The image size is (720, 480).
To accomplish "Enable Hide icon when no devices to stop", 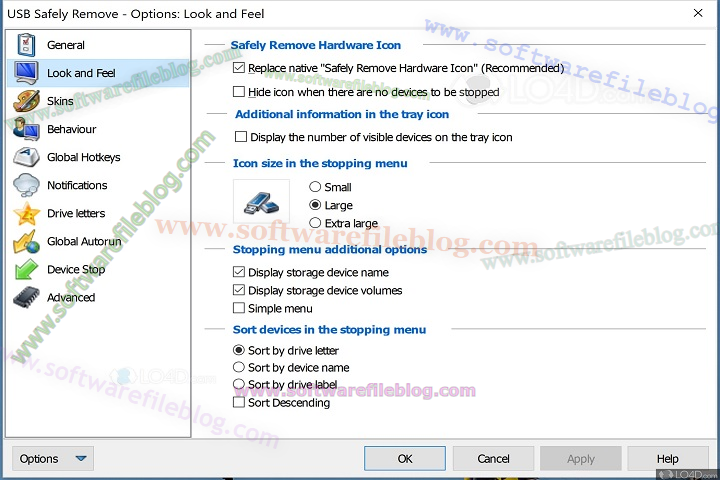I will (x=239, y=92).
